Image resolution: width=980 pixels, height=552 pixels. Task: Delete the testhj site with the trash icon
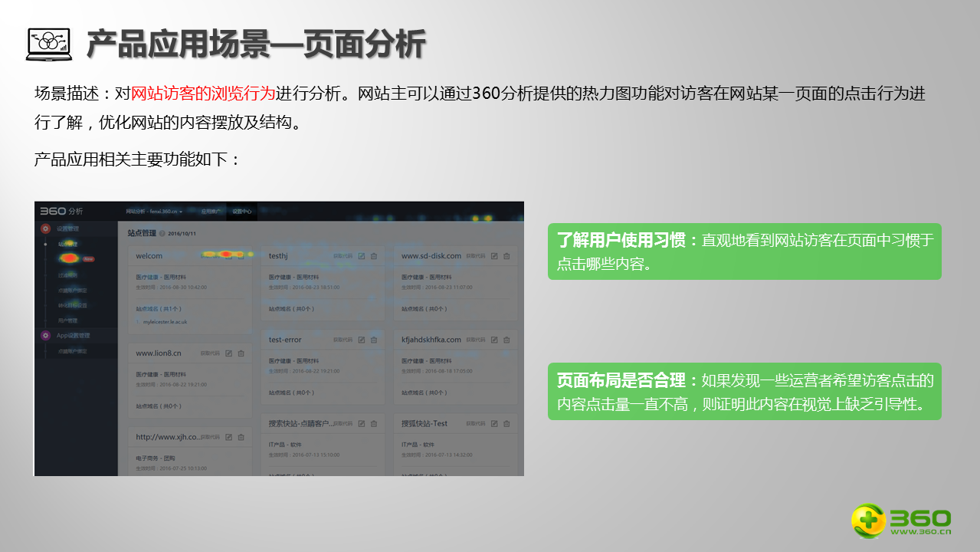pos(374,256)
